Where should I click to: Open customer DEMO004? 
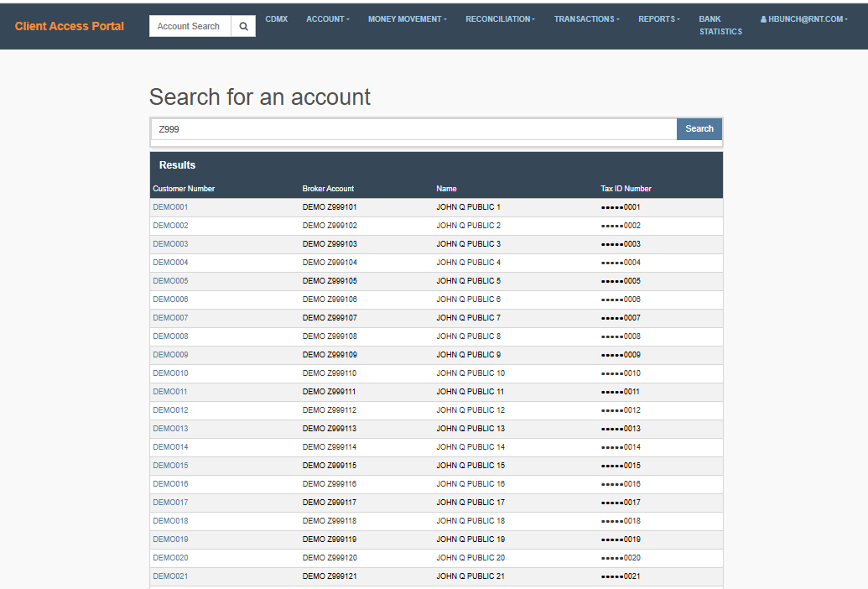[x=170, y=263]
